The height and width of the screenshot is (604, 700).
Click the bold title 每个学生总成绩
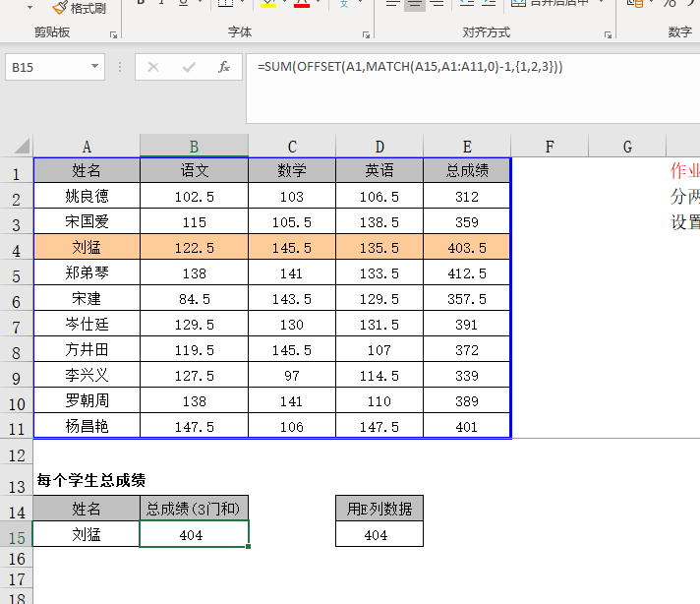coord(91,480)
